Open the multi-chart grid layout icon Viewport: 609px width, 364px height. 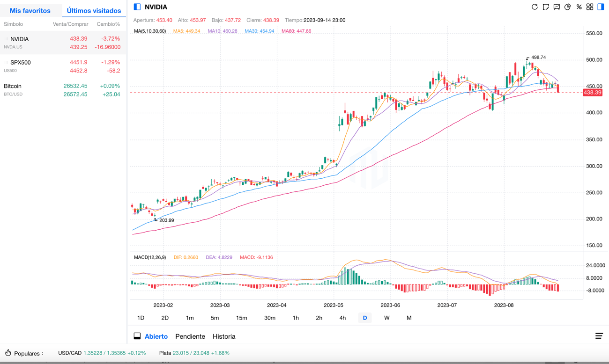(590, 7)
